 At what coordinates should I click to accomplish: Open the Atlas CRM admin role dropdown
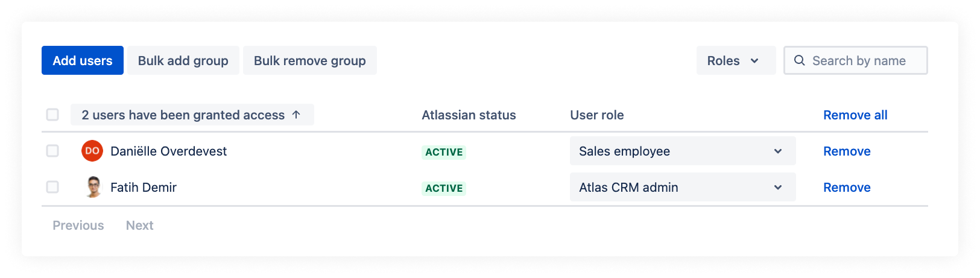coord(682,187)
